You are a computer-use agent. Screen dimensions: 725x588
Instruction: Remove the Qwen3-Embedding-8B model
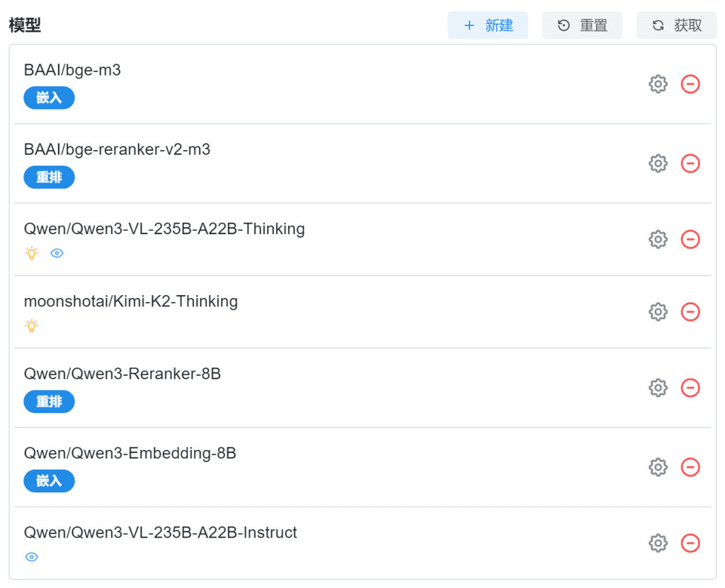pos(690,467)
